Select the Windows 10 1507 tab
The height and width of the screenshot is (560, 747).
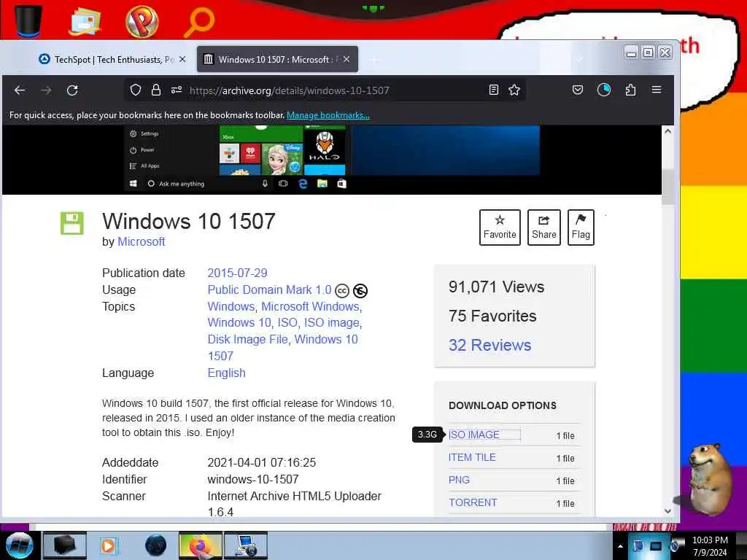tap(277, 59)
